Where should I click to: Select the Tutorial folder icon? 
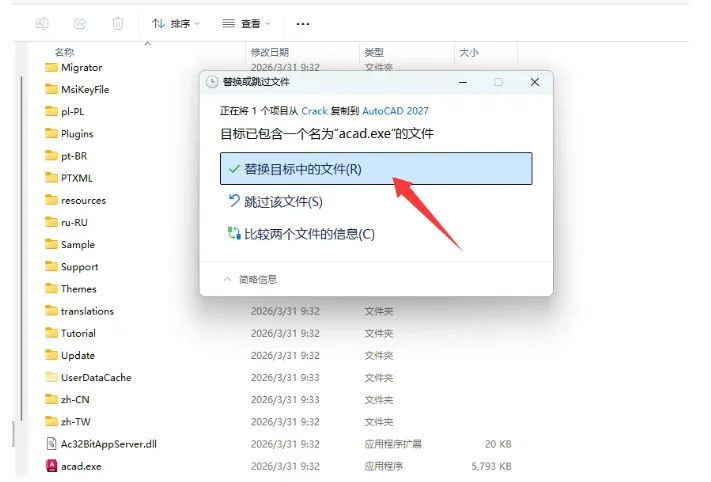point(51,333)
